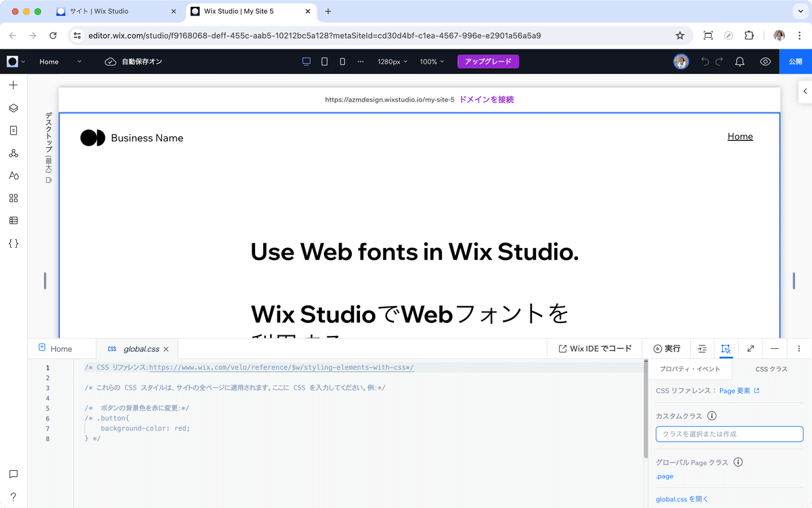Open the Pages panel in the sidebar
The width and height of the screenshot is (812, 508).
tap(13, 130)
